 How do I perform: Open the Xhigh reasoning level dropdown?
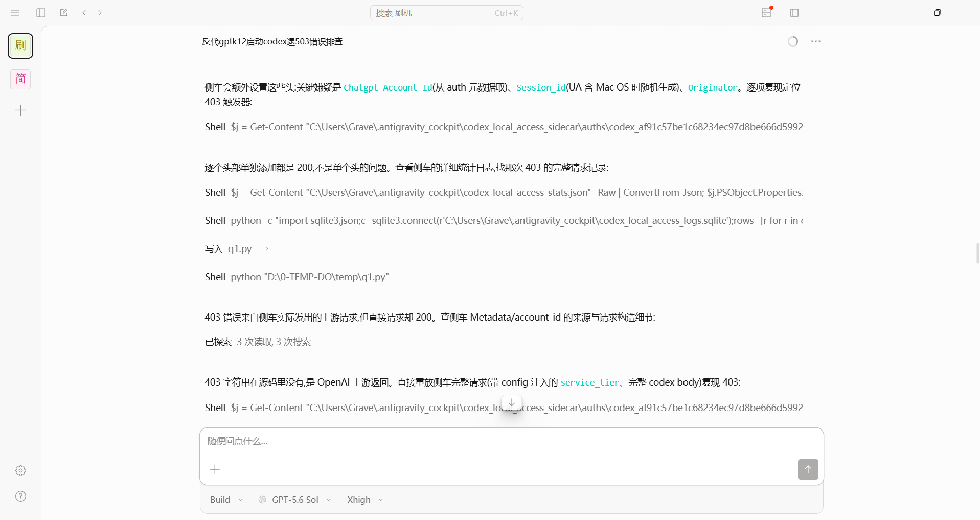(x=365, y=500)
